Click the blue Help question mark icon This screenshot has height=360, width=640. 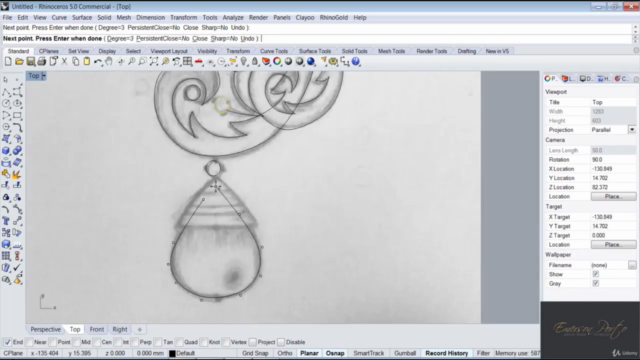[356, 62]
